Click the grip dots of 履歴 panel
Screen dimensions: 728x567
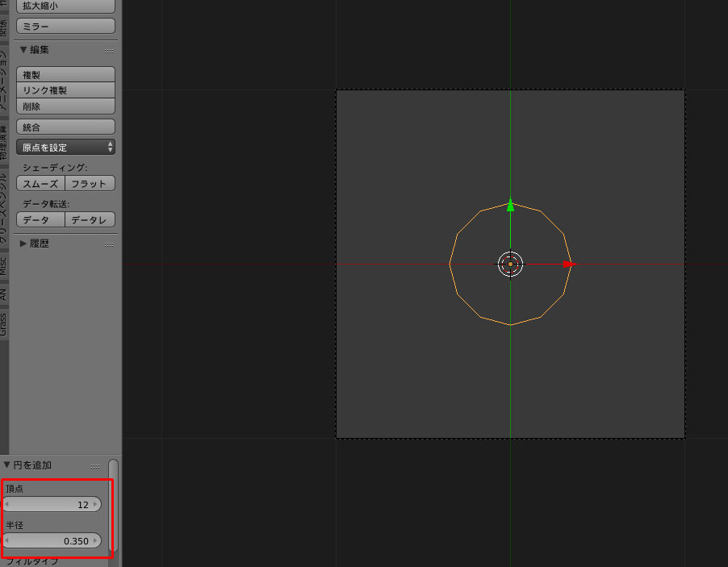pos(109,244)
